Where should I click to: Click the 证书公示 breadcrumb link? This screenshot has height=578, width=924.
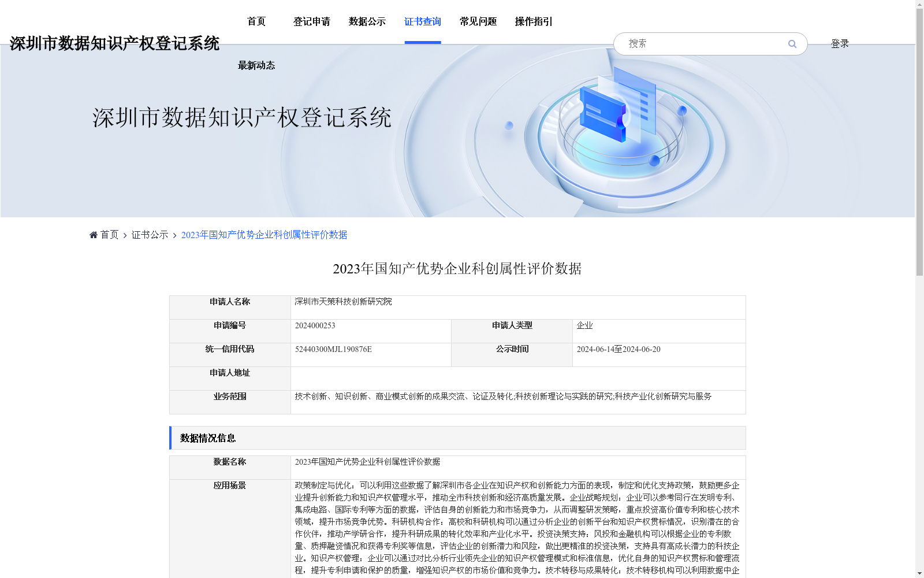pos(150,235)
